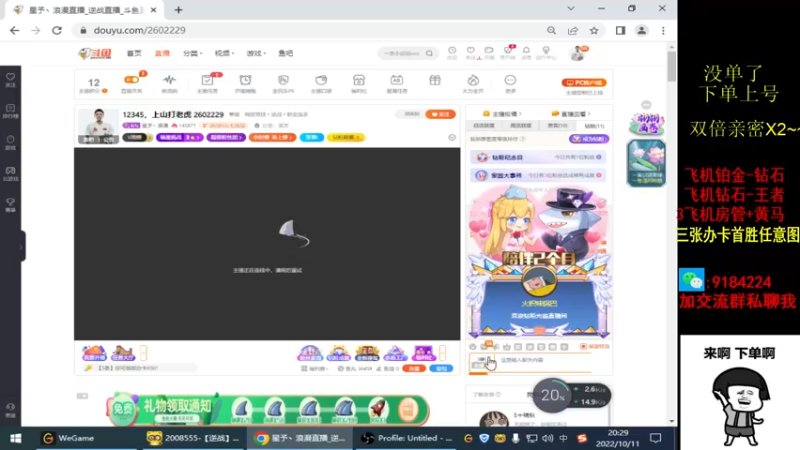The image size is (800, 450).
Task: Toggle the orange live-broadcast switch in streamer toolbar
Action: point(131,80)
